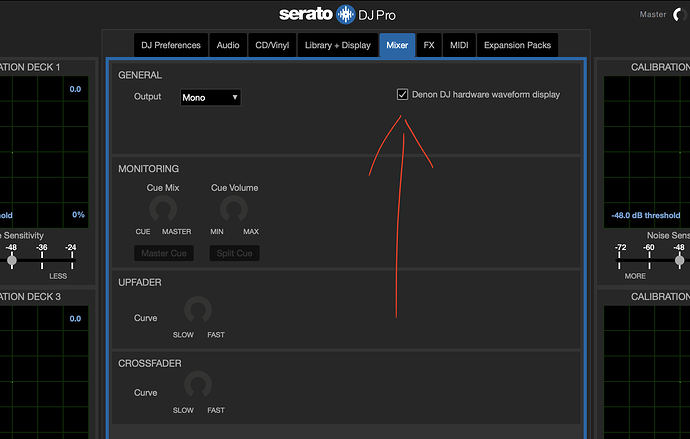
Task: Click the GENERAL section heading
Action: pos(140,75)
